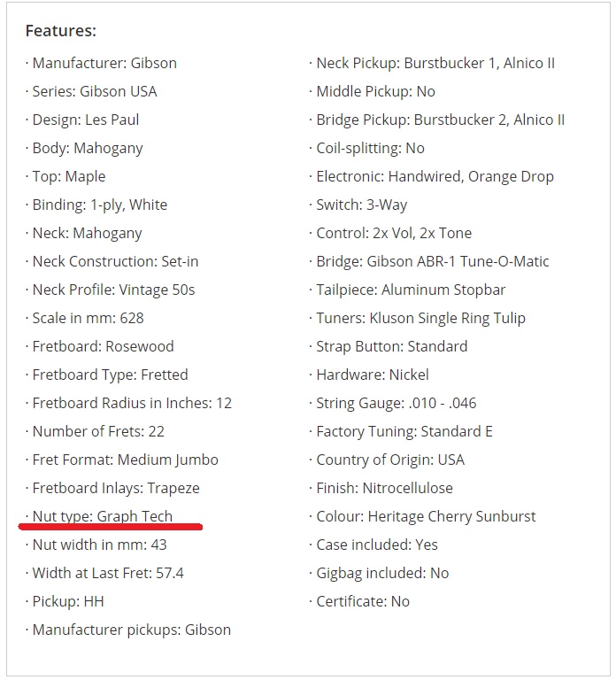Click the Coil-splitting: No entry

tap(366, 149)
